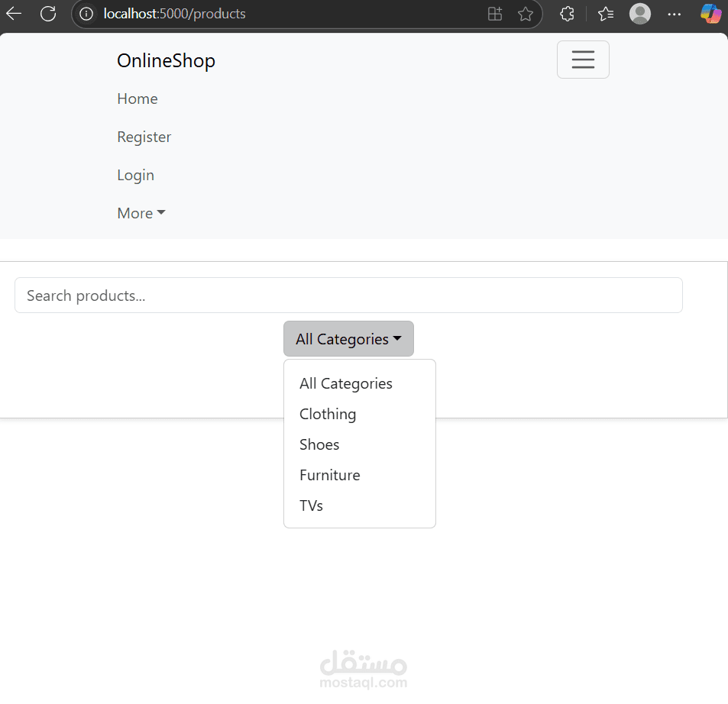Open the browser profile avatar

640,14
